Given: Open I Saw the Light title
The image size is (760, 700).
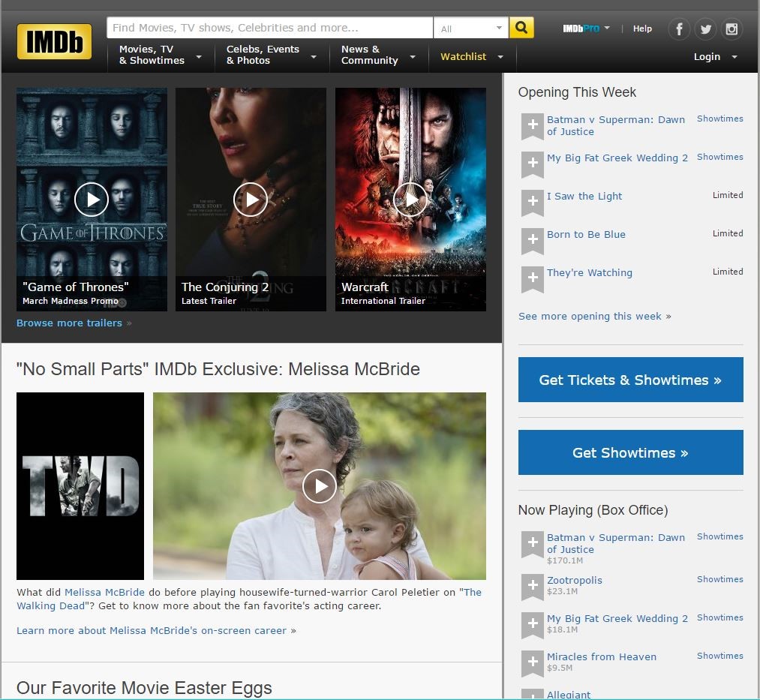Looking at the screenshot, I should coord(584,196).
